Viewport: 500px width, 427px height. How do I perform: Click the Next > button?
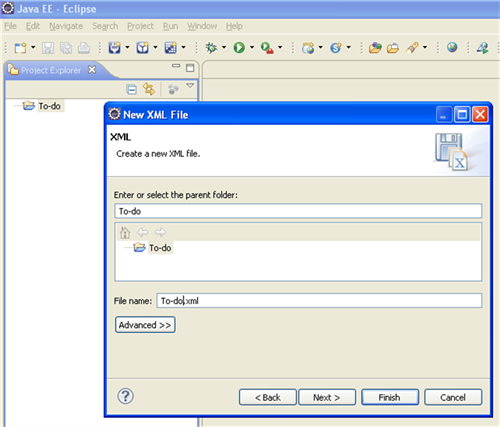pyautogui.click(x=327, y=397)
